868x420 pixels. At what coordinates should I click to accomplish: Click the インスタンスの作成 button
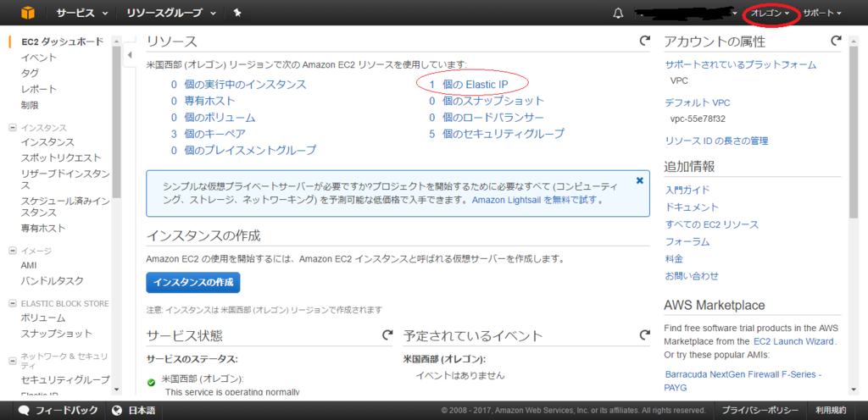click(193, 282)
